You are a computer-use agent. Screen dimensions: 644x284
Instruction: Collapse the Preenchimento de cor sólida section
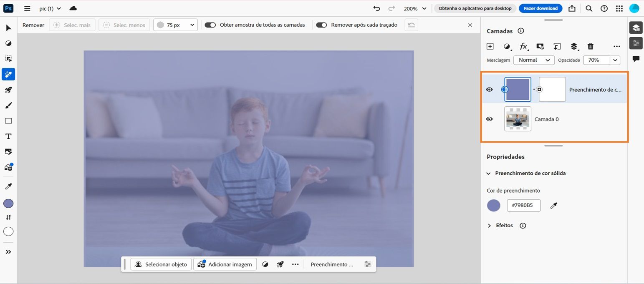[x=488, y=173]
